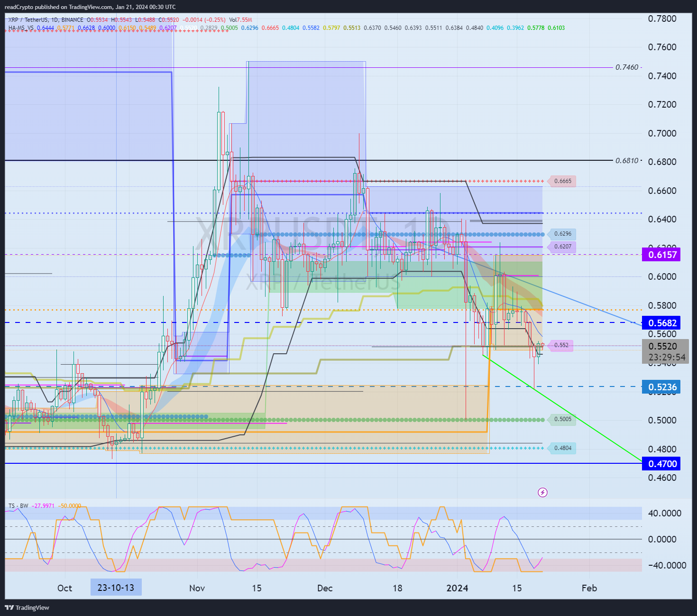Click the 0.5000 price axis value
This screenshot has height=616, width=697.
point(662,420)
